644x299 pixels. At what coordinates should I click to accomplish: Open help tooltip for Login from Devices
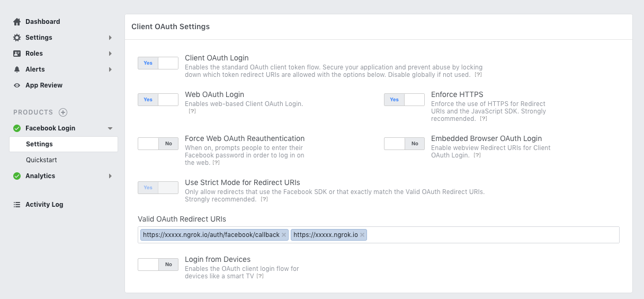tap(260, 276)
